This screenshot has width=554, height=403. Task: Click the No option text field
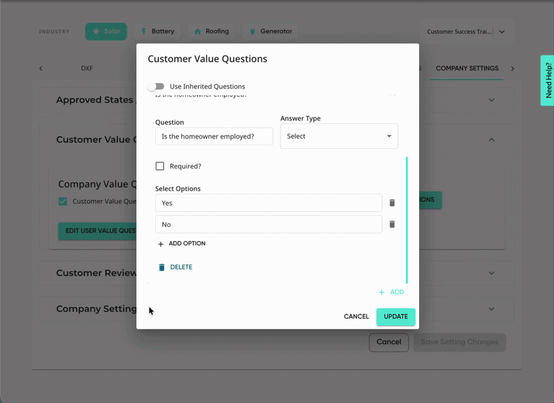[269, 224]
